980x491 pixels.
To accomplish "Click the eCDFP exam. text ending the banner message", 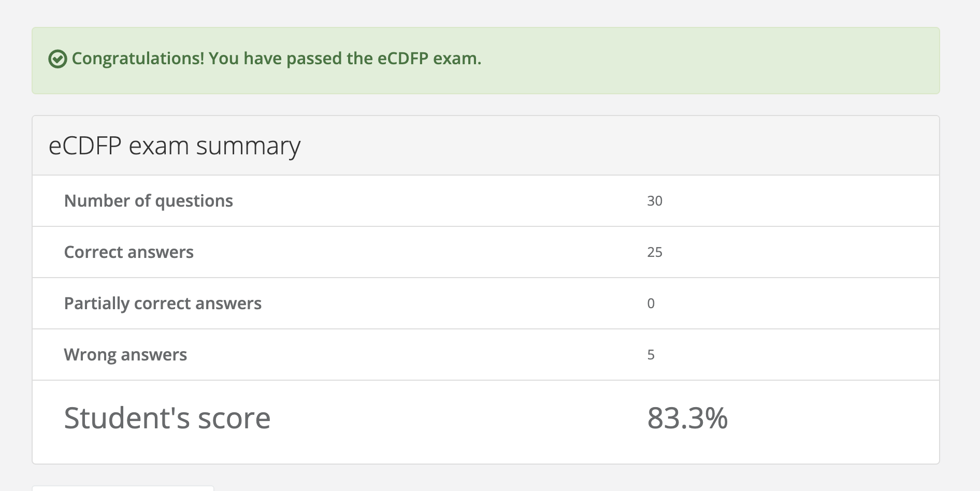I will (x=429, y=59).
